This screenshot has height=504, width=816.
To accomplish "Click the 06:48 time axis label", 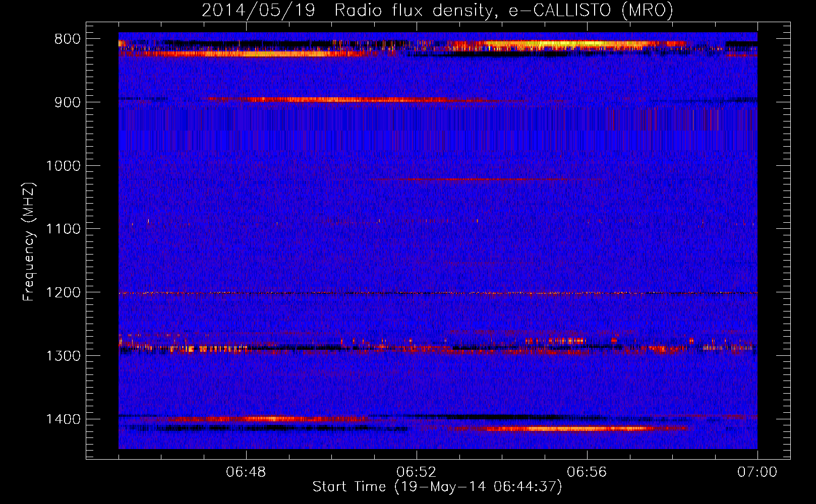I will click(x=246, y=472).
